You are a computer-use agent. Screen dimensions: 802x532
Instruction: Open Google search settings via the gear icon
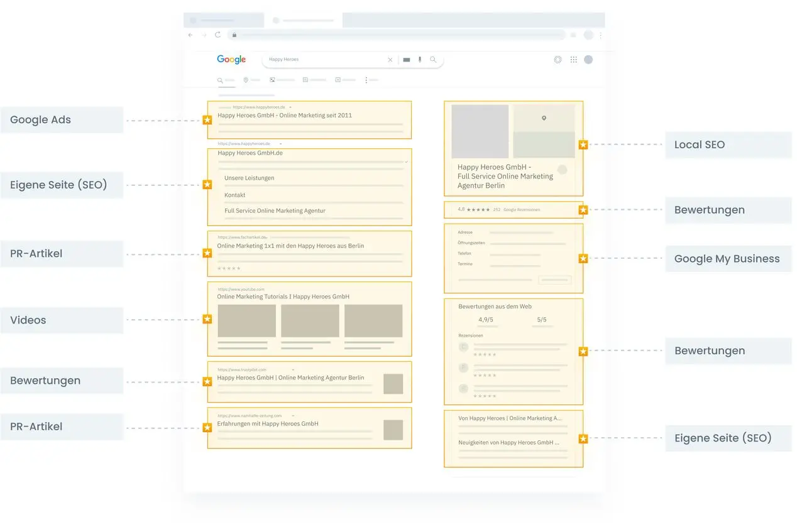[x=558, y=59]
